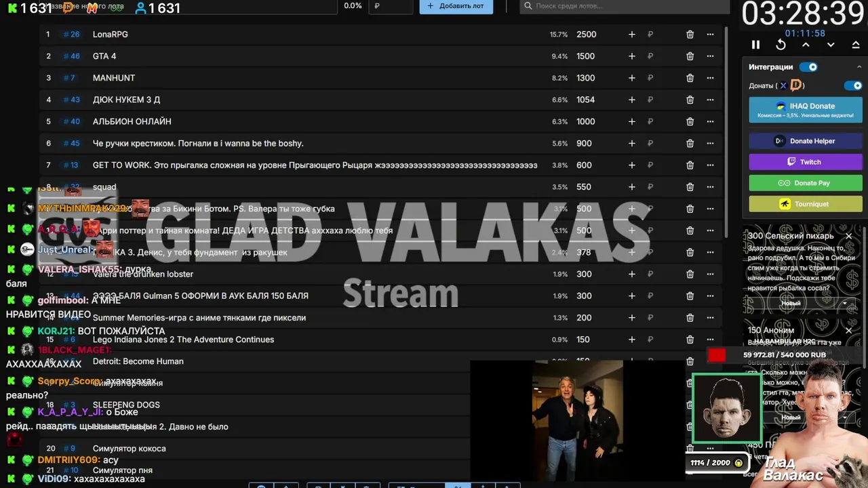Delete the MANHUNT lot with the trash icon

[690, 78]
